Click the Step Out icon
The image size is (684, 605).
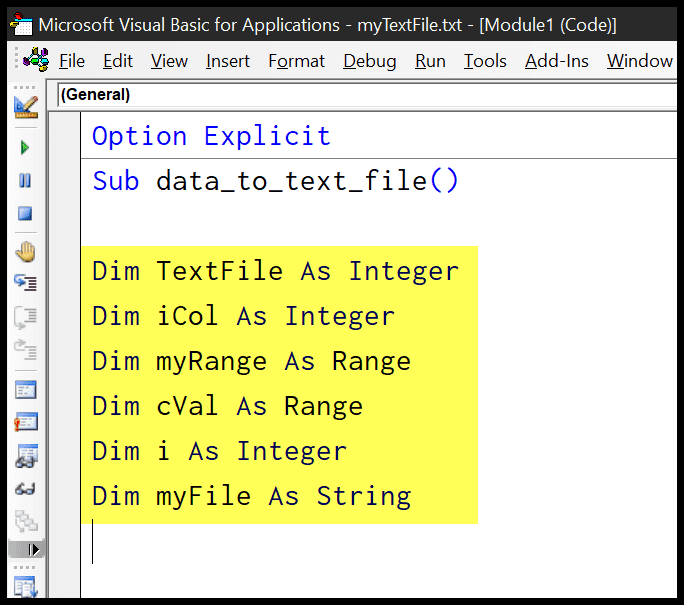point(26,350)
